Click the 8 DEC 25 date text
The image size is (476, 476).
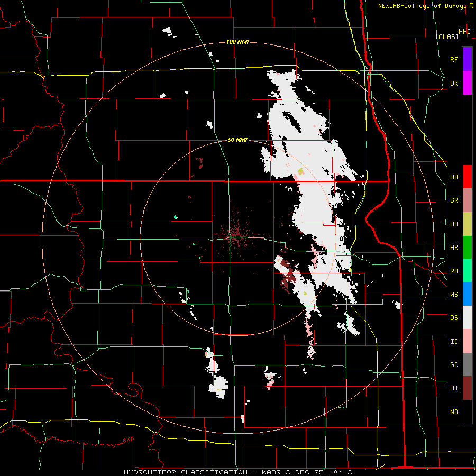point(306,472)
